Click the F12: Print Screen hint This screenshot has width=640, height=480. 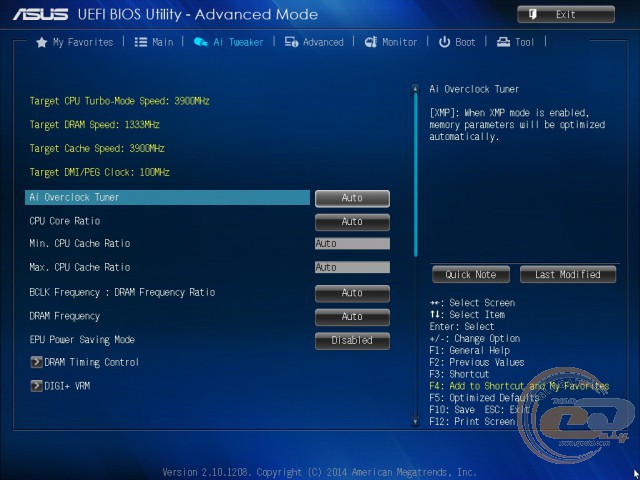tap(472, 421)
